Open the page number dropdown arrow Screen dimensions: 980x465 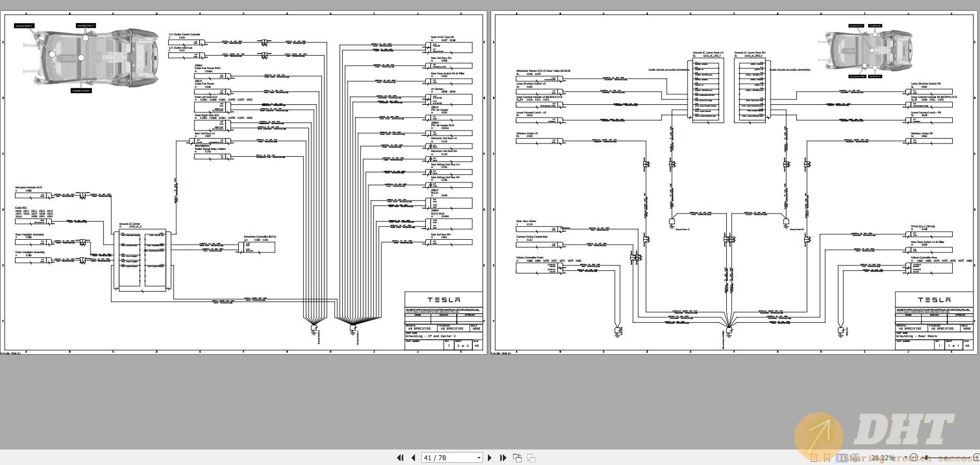tap(479, 458)
